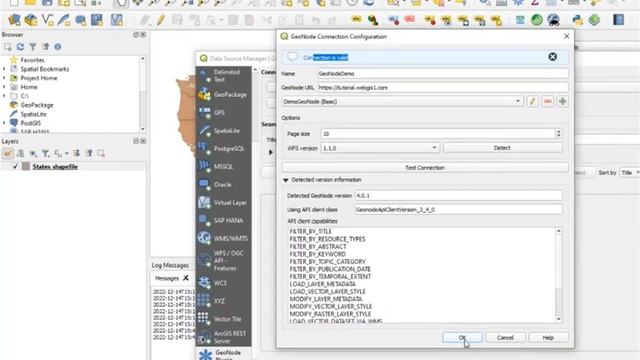Viewport: 640px width, 360px height.
Task: Dismiss the Connection is valid message
Action: (552, 57)
